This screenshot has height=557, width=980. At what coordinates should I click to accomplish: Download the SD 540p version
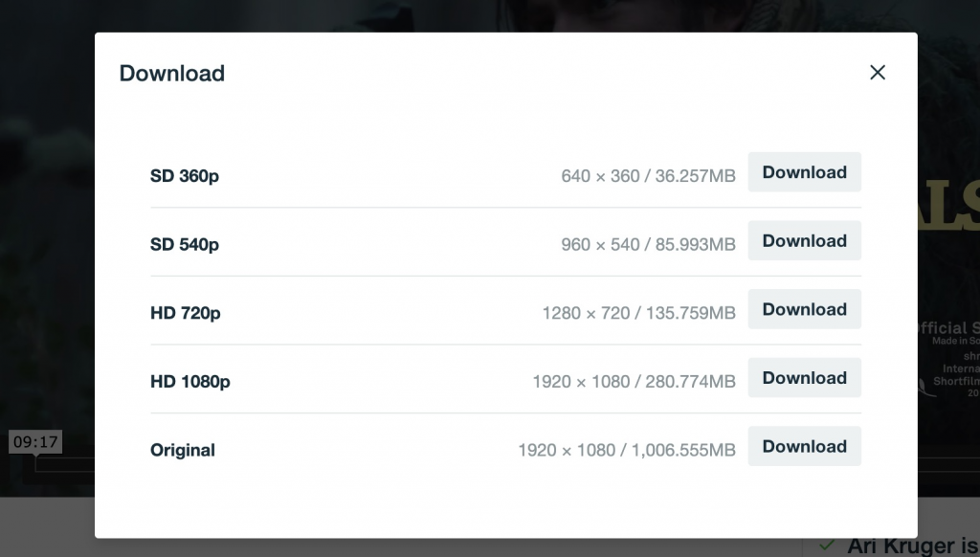[804, 240]
